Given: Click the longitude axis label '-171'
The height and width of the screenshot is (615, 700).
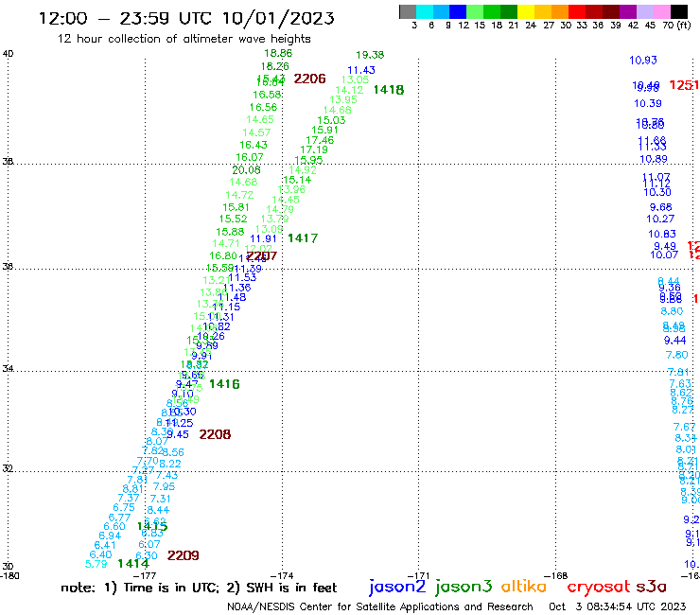Looking at the screenshot, I should [418, 576].
